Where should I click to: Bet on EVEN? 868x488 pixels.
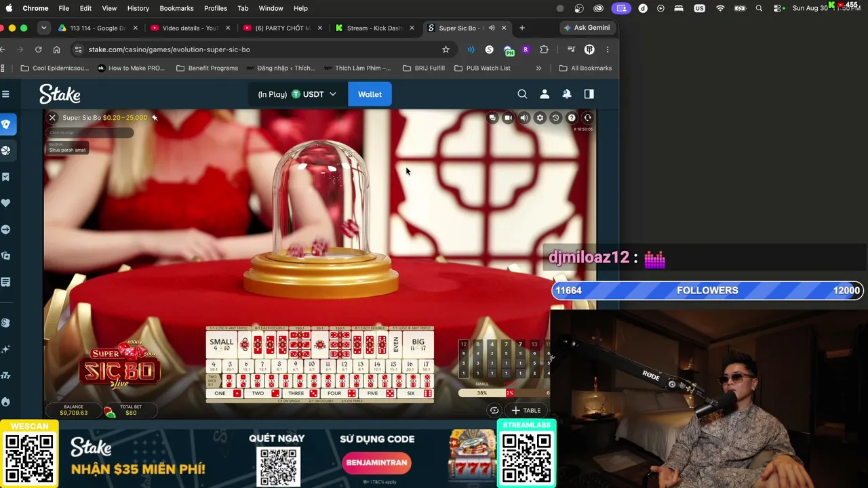[396, 345]
